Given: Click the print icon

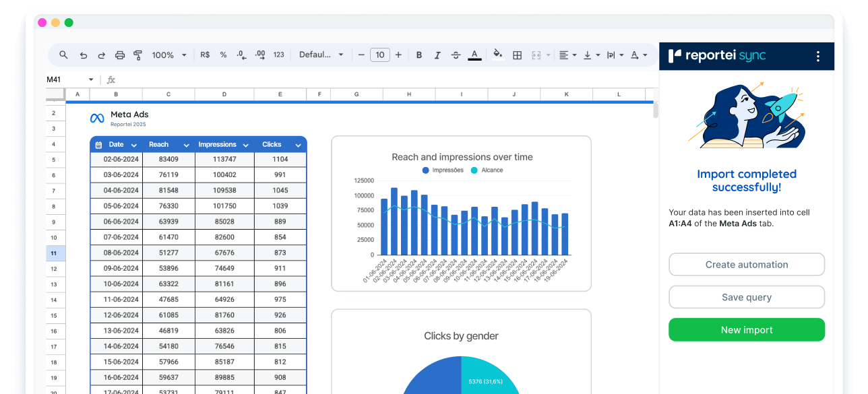Looking at the screenshot, I should [120, 55].
